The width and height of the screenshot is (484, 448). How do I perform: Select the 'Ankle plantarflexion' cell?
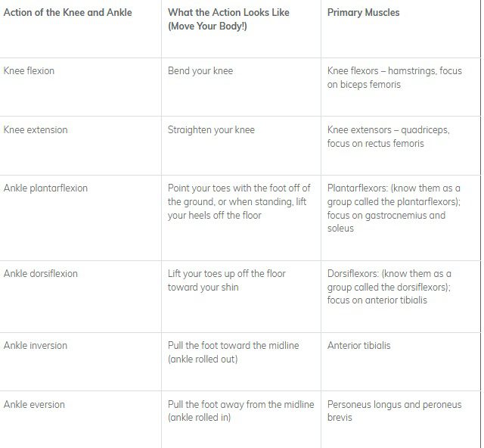point(45,188)
